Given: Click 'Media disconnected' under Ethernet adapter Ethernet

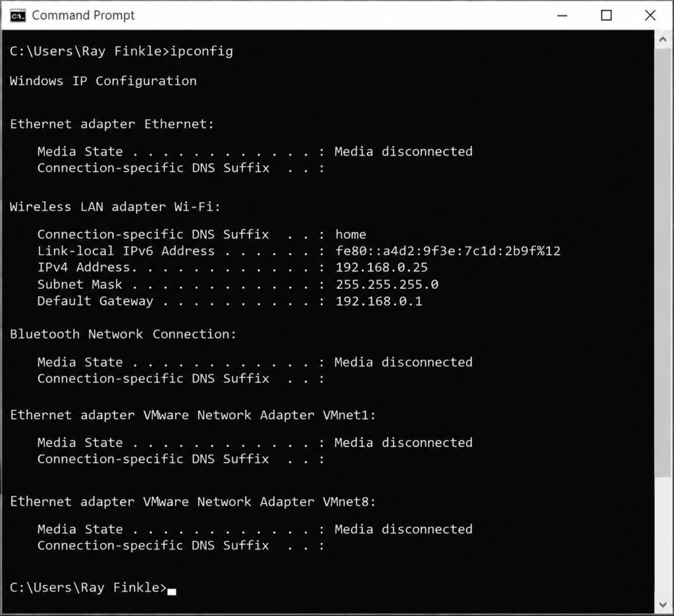Looking at the screenshot, I should click(x=403, y=151).
